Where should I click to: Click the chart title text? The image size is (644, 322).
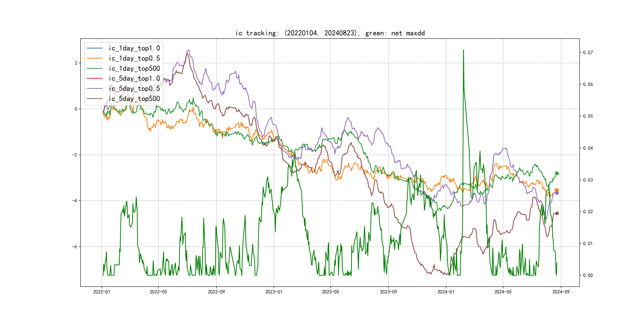pos(330,33)
